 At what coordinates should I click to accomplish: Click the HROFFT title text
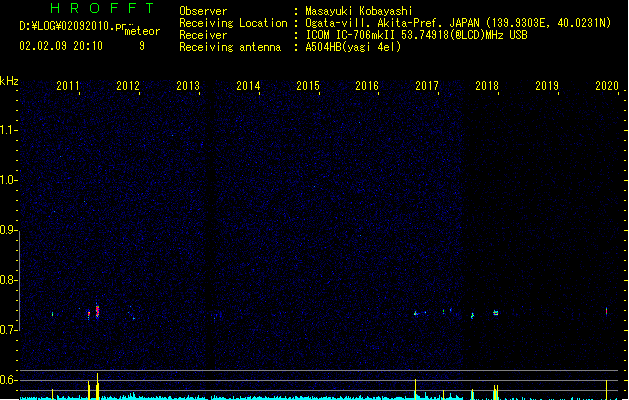[102, 8]
